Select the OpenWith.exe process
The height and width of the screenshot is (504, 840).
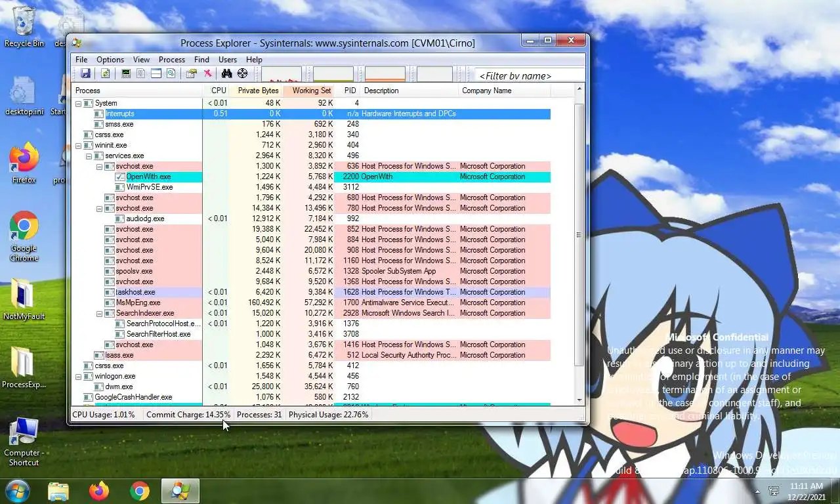pyautogui.click(x=311, y=177)
